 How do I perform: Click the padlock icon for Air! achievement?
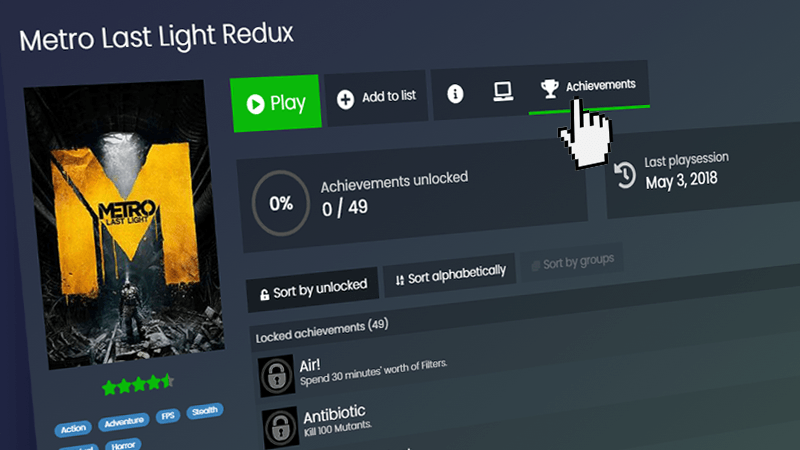tap(276, 376)
